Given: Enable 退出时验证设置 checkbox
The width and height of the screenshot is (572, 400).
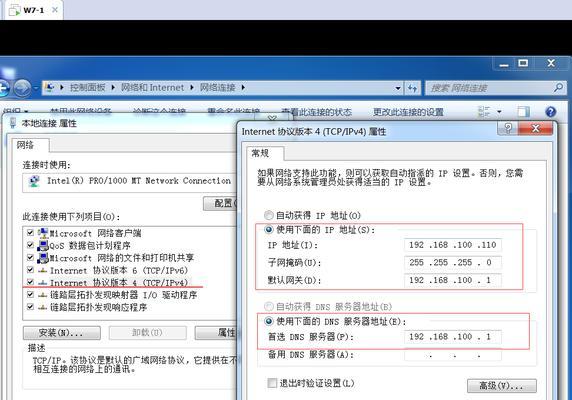Looking at the screenshot, I should pos(272,383).
